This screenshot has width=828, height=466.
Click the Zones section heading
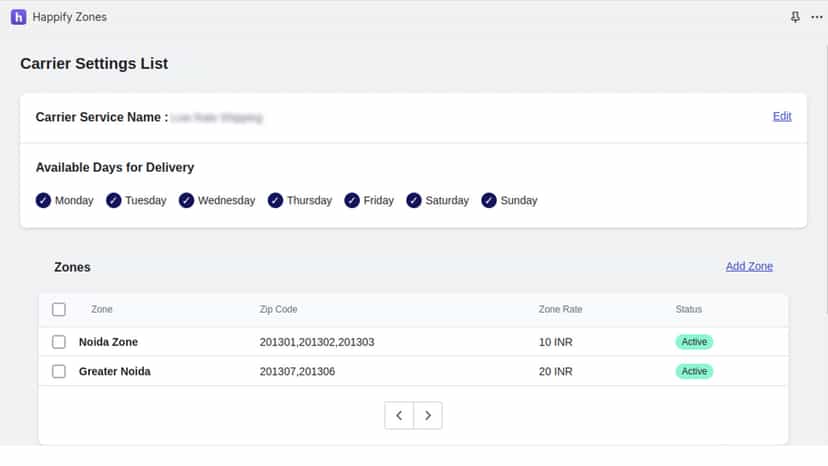tap(72, 267)
